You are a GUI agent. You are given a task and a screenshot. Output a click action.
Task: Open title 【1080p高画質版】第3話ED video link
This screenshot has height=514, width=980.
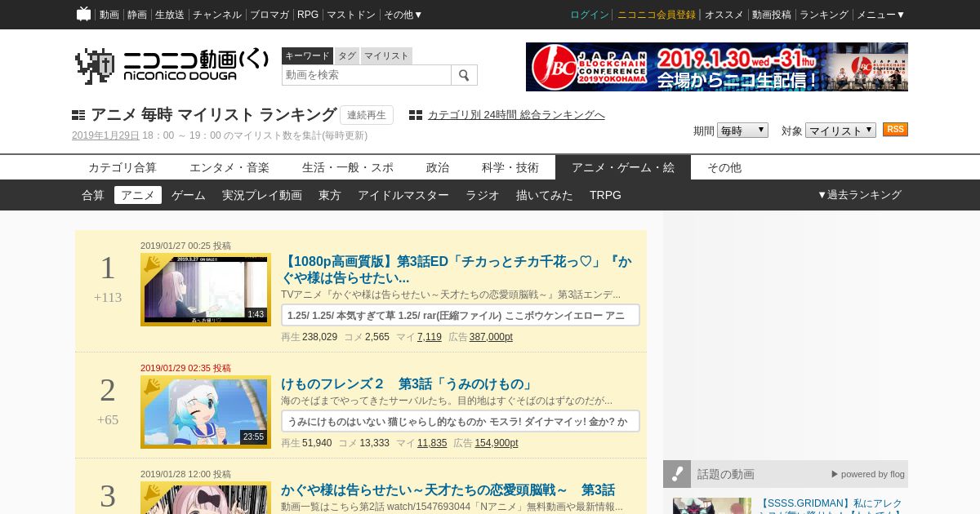(x=457, y=270)
